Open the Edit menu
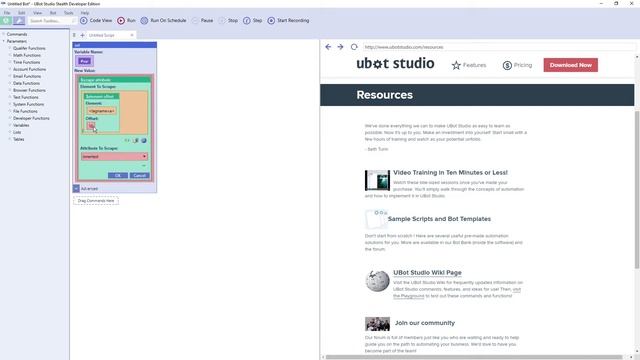 (21, 13)
